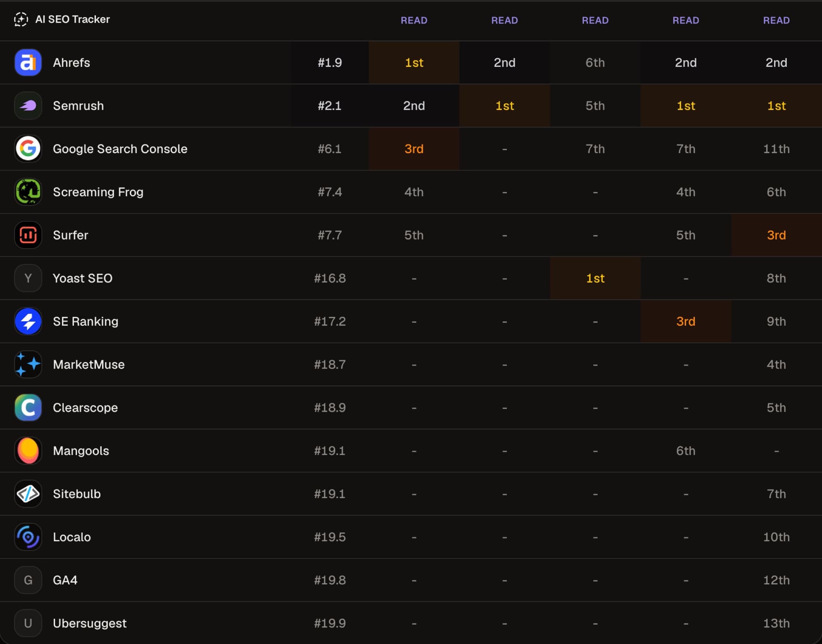Open the fourth READ link

[686, 20]
